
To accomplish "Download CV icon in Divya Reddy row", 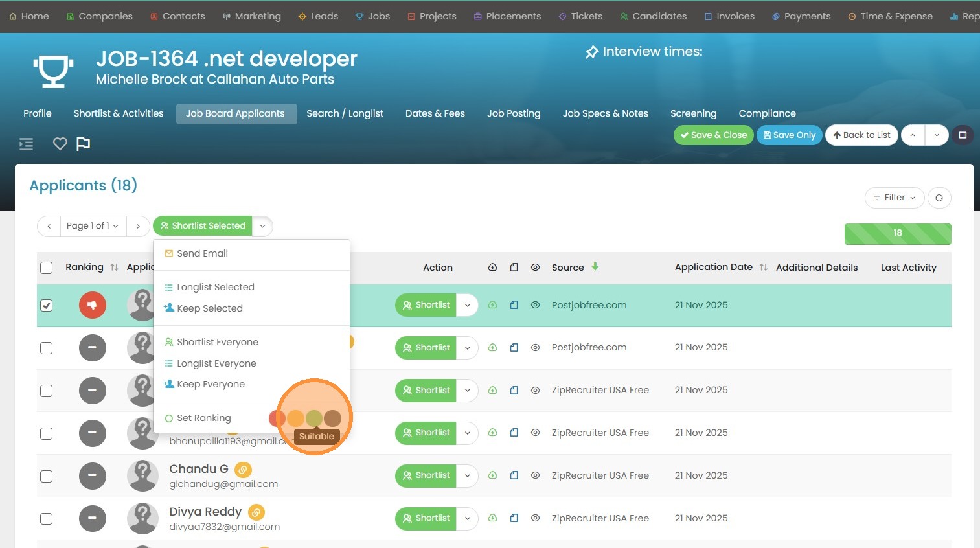I will click(493, 518).
